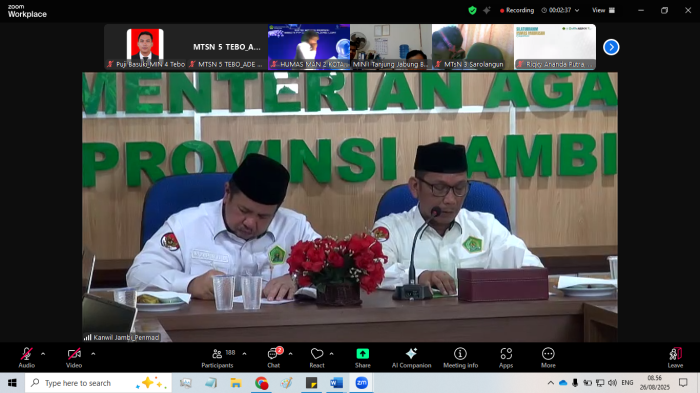Start screen sharing with Share
The height and width of the screenshot is (393, 700).
pos(362,358)
